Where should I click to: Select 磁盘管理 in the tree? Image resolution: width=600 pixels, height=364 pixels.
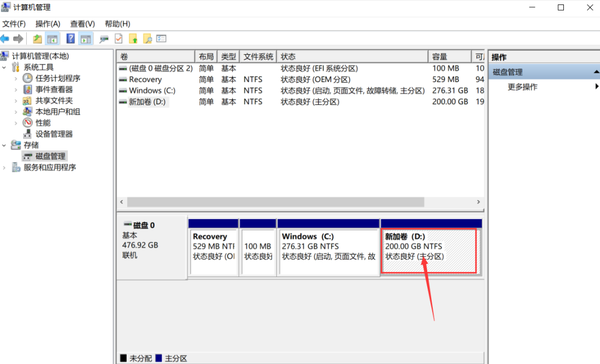(51, 156)
